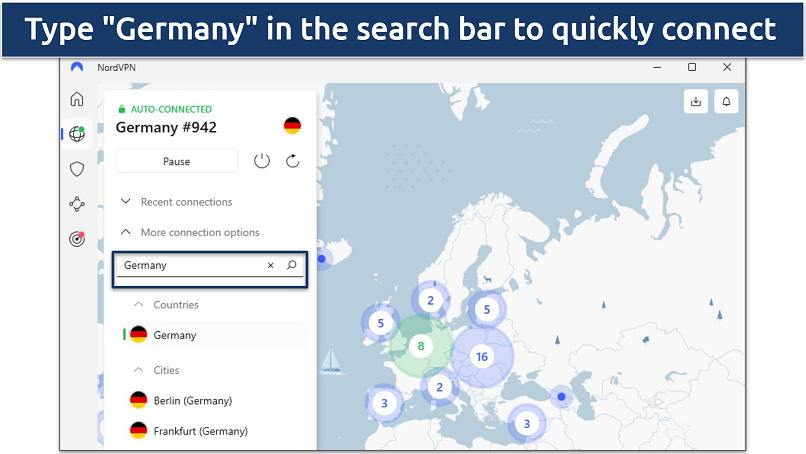Open the Meshnet sidebar icon
806x454 pixels.
[77, 204]
